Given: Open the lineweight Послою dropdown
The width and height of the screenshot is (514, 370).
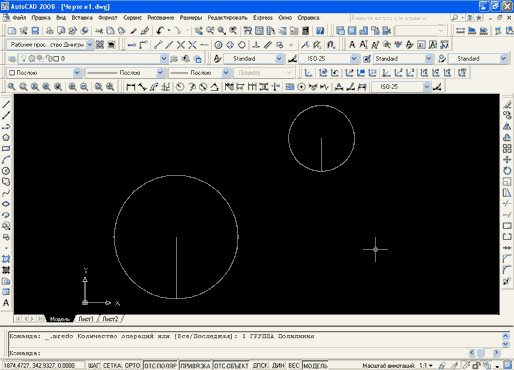Looking at the screenshot, I should pos(226,73).
